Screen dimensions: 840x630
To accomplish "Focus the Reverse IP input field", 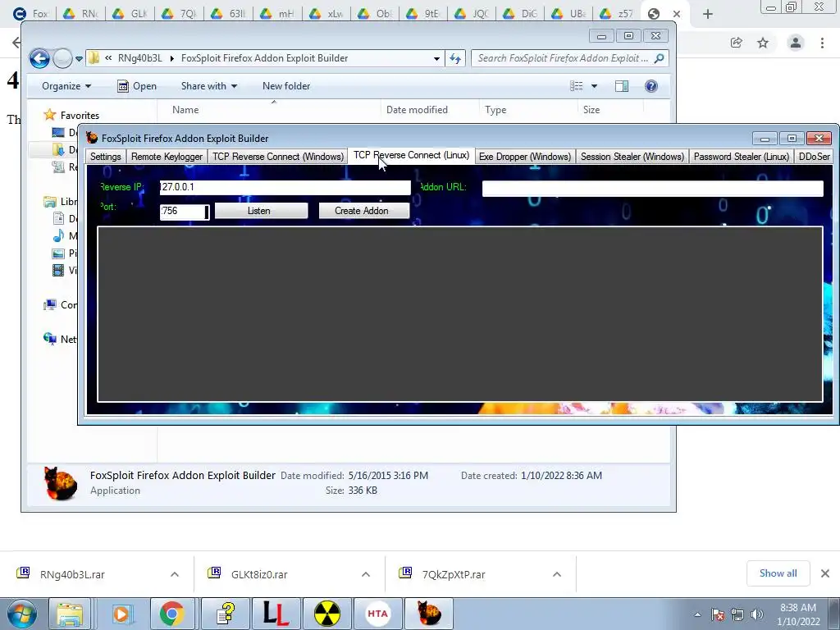I will pyautogui.click(x=285, y=187).
